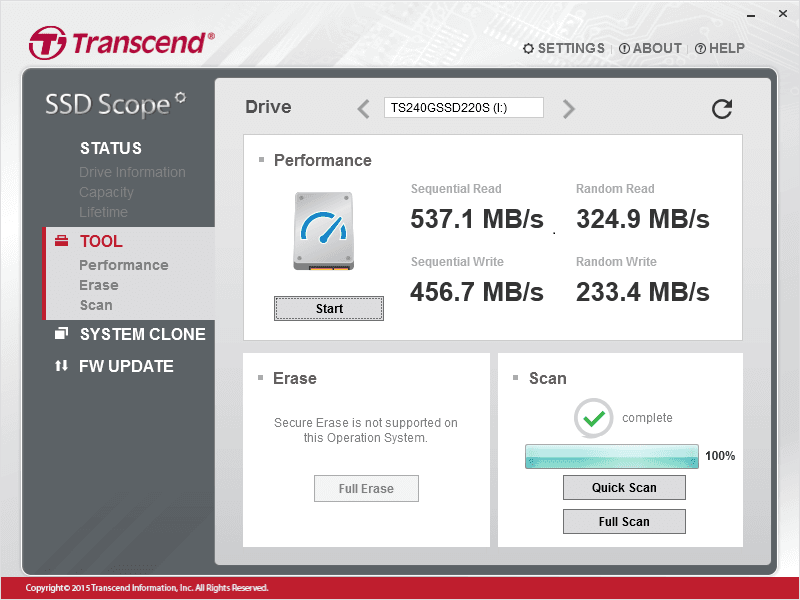Open SETTINGS from the top menu
800x600 pixels.
click(x=564, y=48)
